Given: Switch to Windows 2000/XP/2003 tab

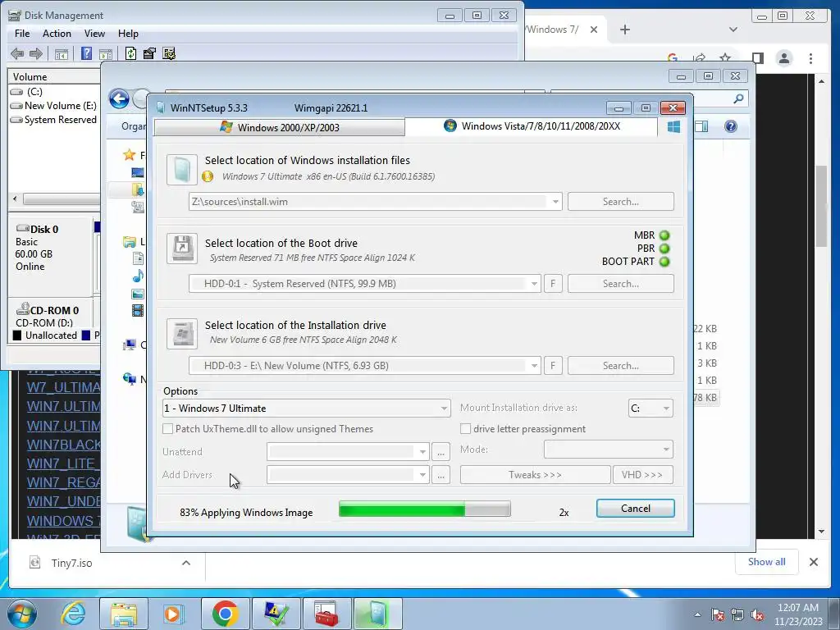Looking at the screenshot, I should (279, 127).
